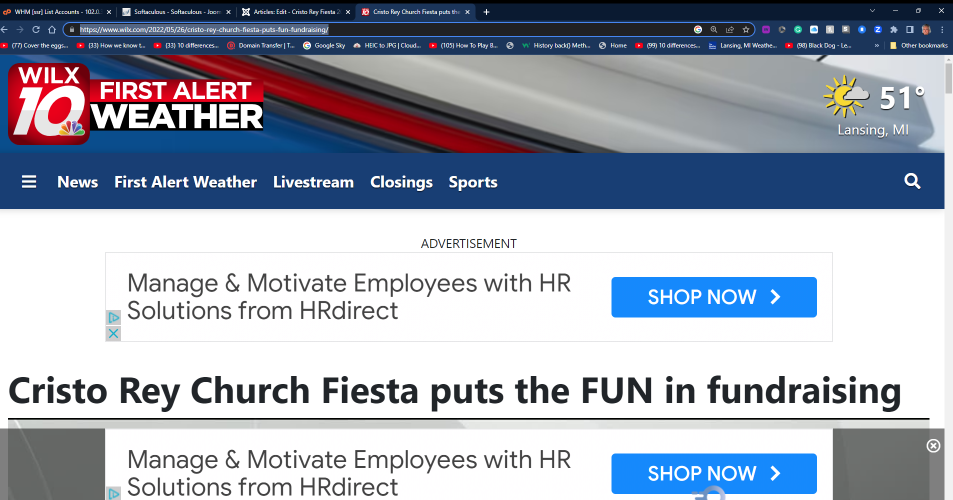Image resolution: width=953 pixels, height=500 pixels.
Task: Close the Articles: Edit tab
Action: click(348, 12)
